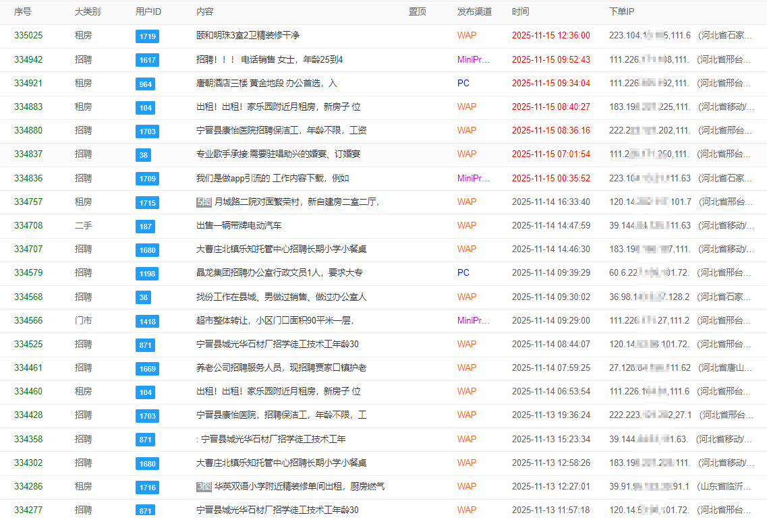767x532 pixels.
Task: Click the 门市 category in row 334566
Action: [x=83, y=320]
